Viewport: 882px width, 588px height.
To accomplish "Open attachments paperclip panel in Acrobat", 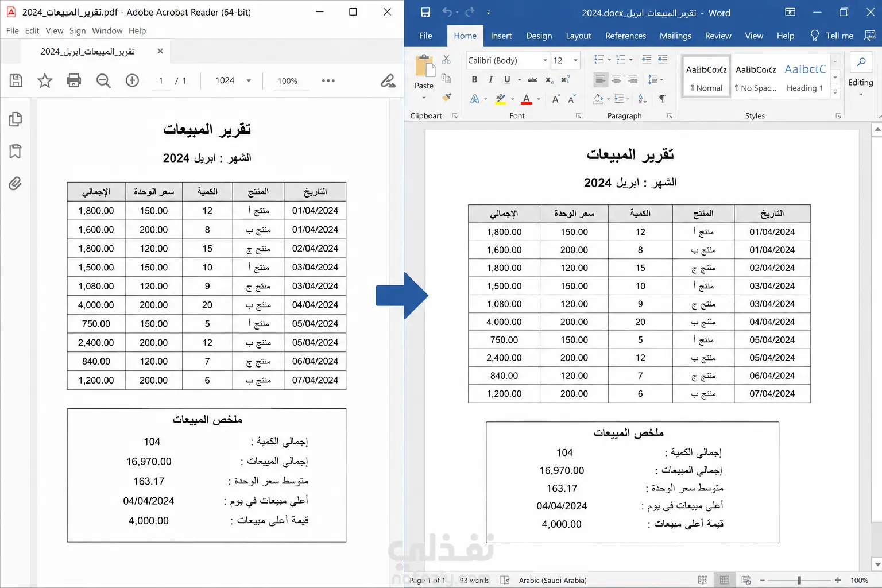I will (x=16, y=184).
